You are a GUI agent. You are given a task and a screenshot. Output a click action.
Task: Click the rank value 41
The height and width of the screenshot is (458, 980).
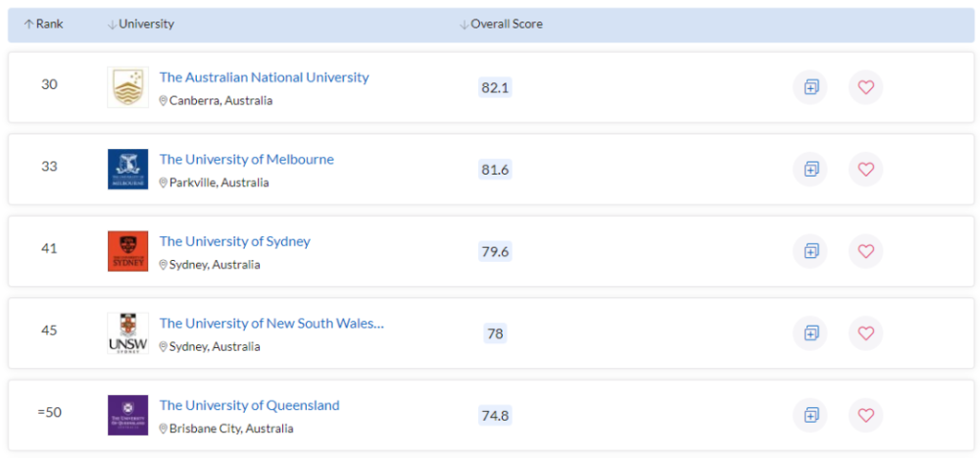tap(49, 248)
